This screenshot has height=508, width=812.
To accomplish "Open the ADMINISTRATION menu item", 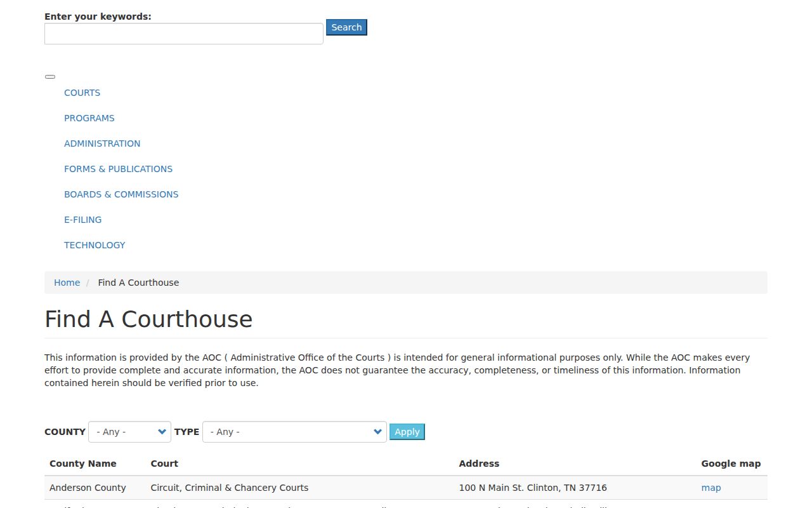I will click(x=102, y=144).
